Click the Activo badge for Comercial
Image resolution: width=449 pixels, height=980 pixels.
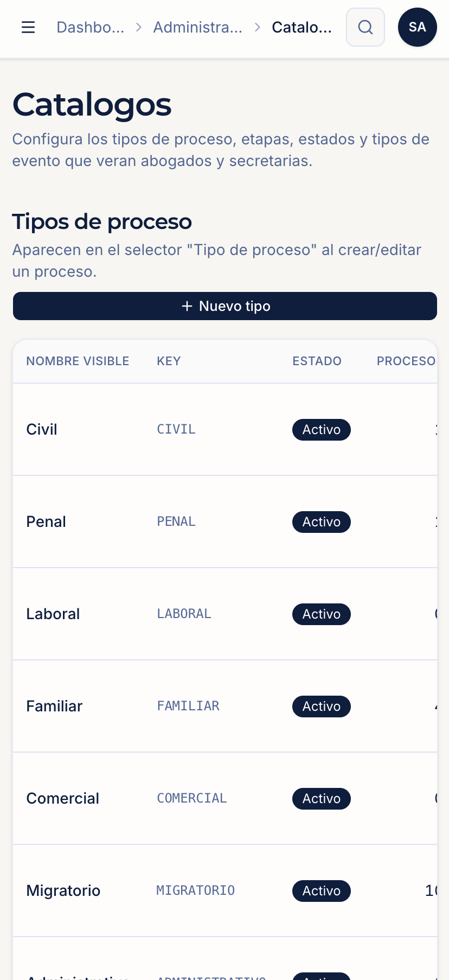click(x=322, y=799)
